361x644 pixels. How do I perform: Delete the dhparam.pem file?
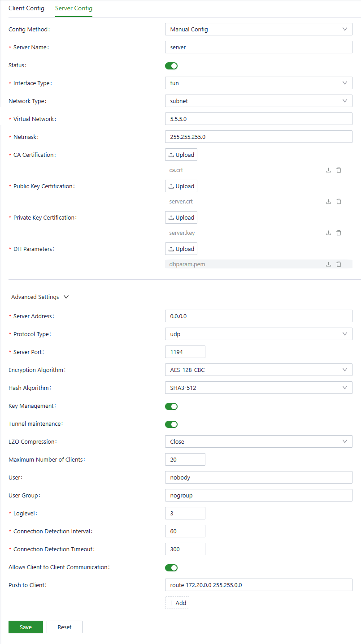(x=339, y=264)
